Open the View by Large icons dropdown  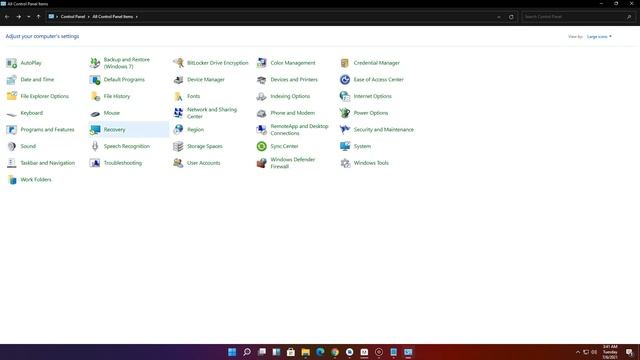pos(599,37)
